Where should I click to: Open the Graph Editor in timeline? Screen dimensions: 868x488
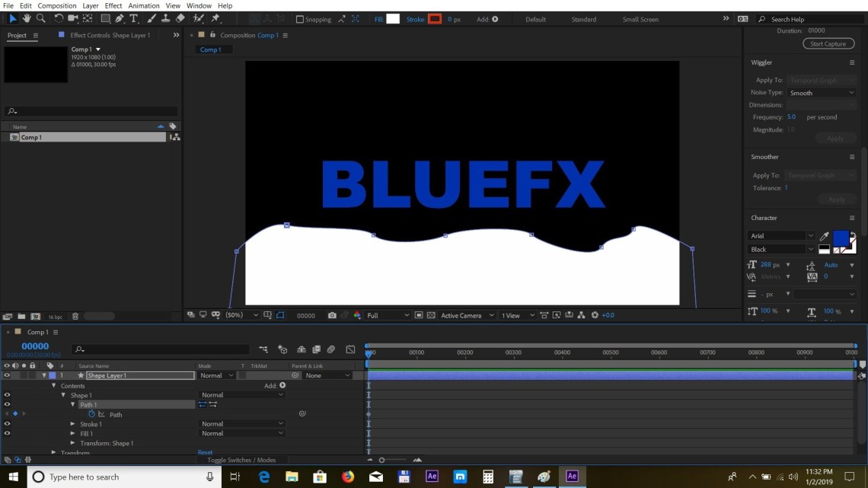pos(350,349)
